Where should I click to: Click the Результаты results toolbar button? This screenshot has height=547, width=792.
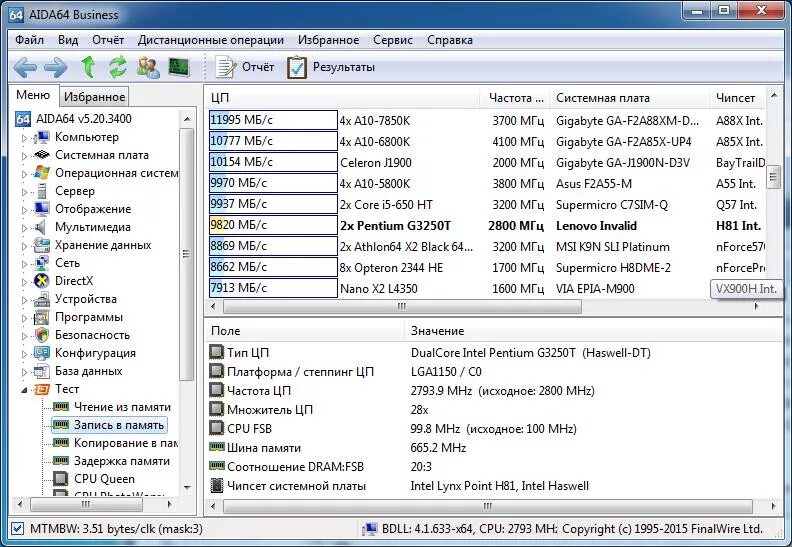331,67
